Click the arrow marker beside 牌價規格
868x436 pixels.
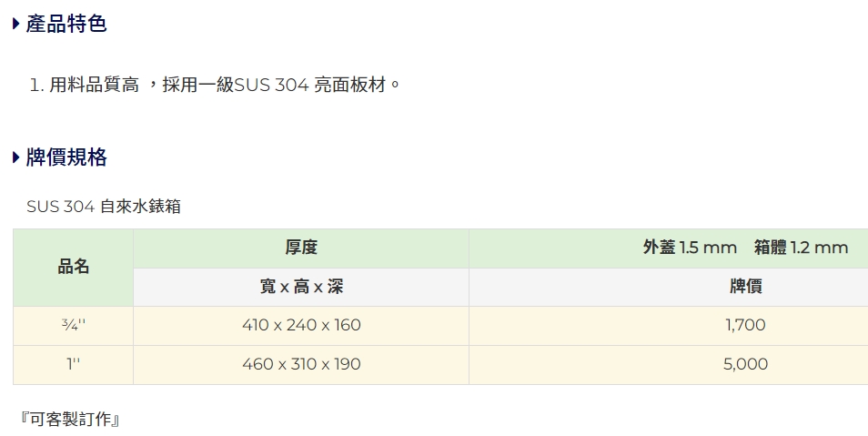coord(16,157)
